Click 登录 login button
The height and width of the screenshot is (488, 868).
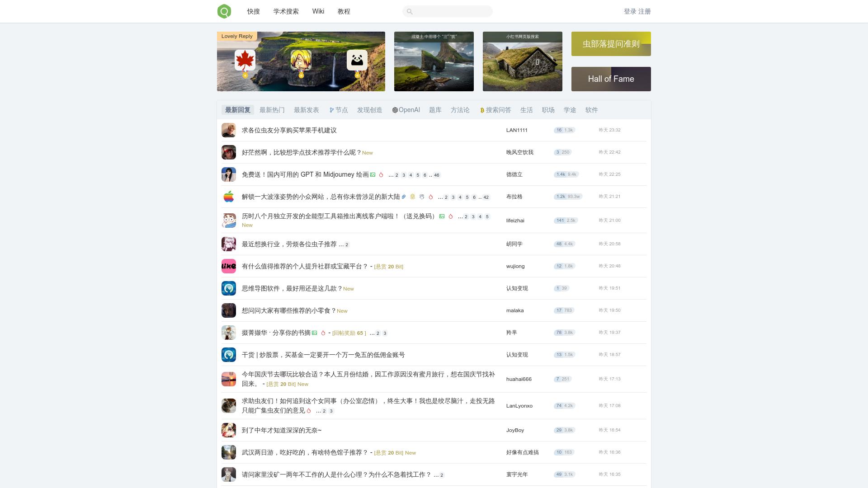coord(630,11)
